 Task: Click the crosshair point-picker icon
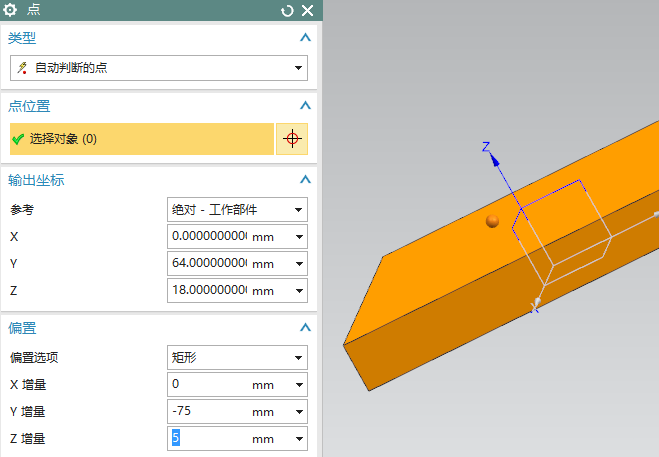[x=292, y=139]
